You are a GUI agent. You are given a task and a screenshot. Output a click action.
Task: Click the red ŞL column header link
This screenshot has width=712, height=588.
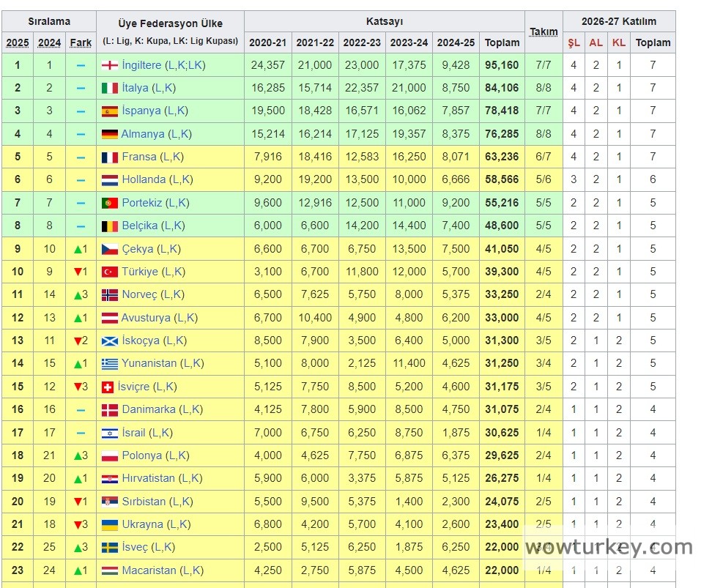[574, 42]
